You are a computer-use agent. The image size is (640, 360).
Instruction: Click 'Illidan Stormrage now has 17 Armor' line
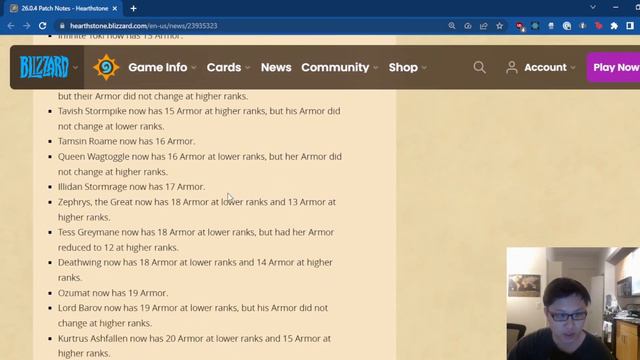131,187
